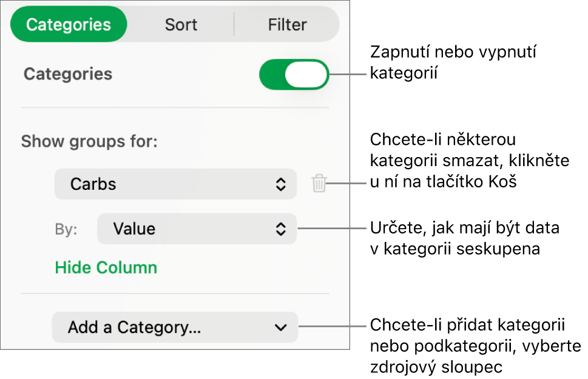The width and height of the screenshot is (588, 379).
Task: Click the arrow on Add a Category button
Action: click(x=280, y=327)
